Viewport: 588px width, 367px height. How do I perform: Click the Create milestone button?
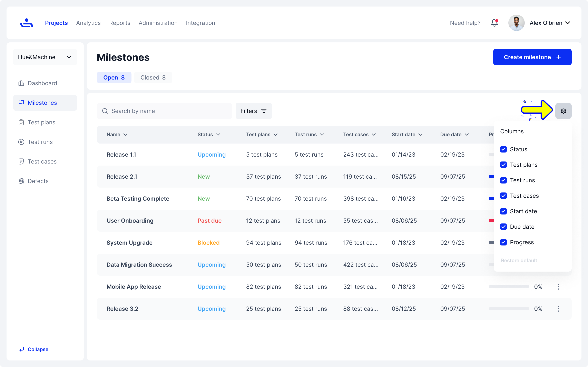click(x=532, y=57)
